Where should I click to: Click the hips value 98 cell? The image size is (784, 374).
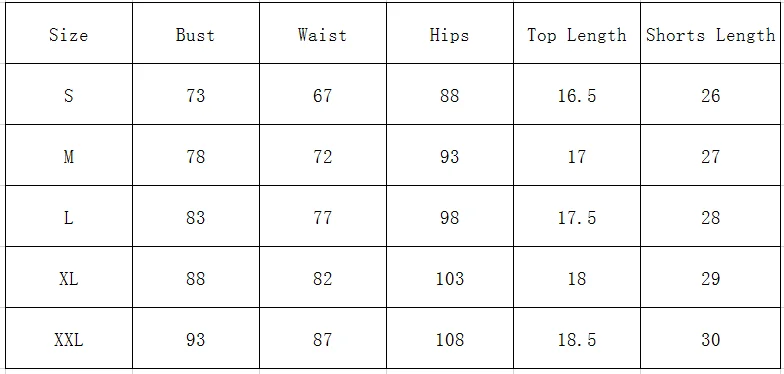coord(450,216)
